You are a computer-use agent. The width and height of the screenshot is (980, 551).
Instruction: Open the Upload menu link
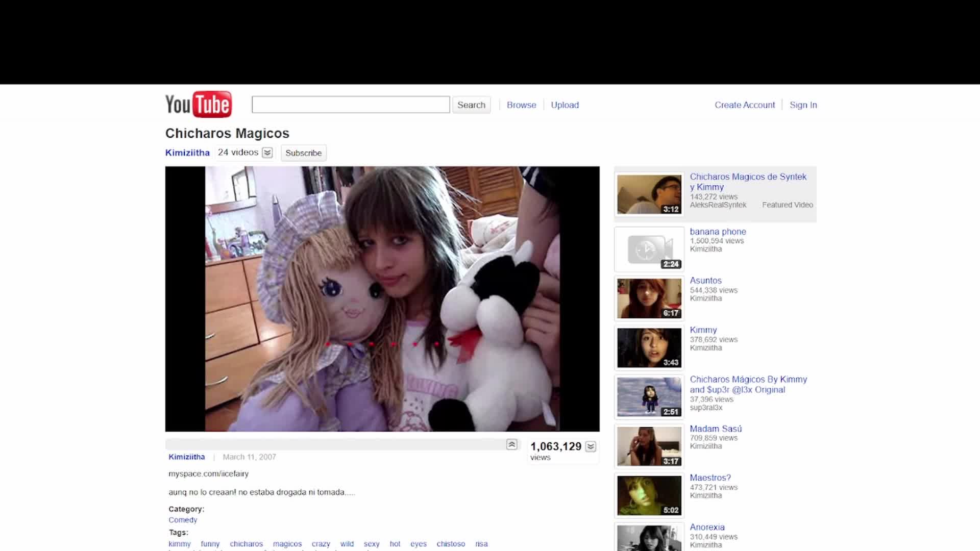pos(565,105)
